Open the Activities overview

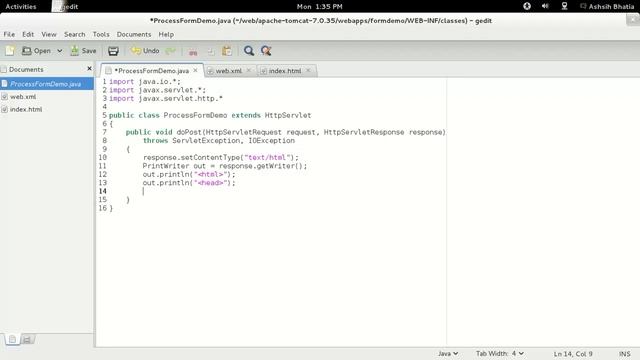21,7
